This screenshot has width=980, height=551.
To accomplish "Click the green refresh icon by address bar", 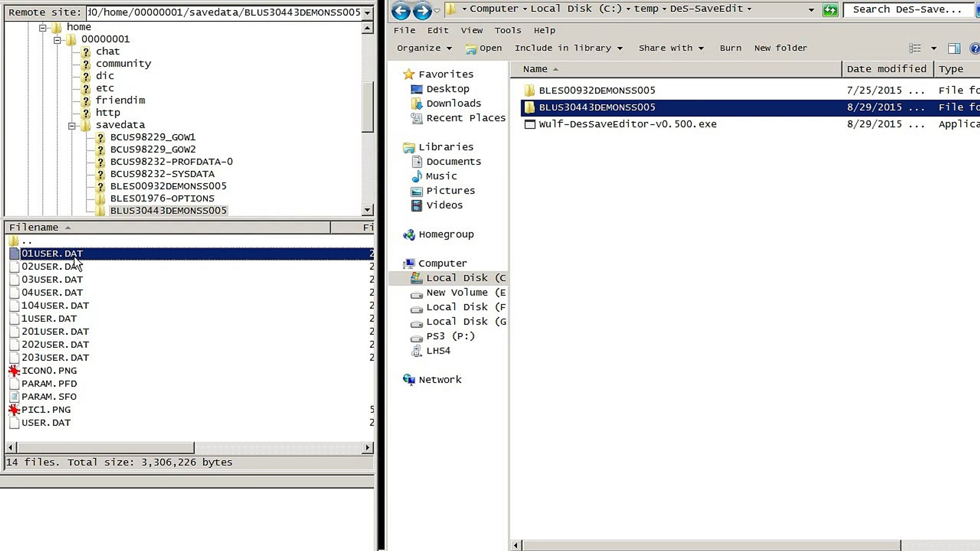I will point(830,10).
